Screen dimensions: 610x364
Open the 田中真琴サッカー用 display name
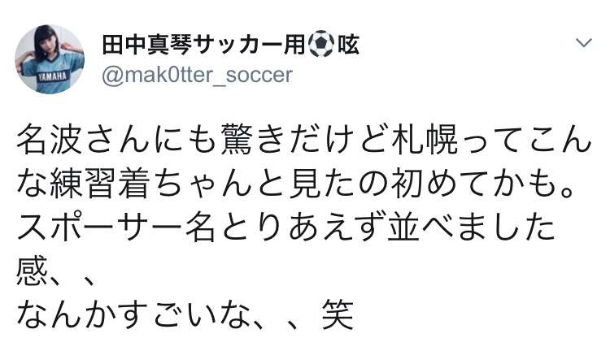click(x=203, y=45)
